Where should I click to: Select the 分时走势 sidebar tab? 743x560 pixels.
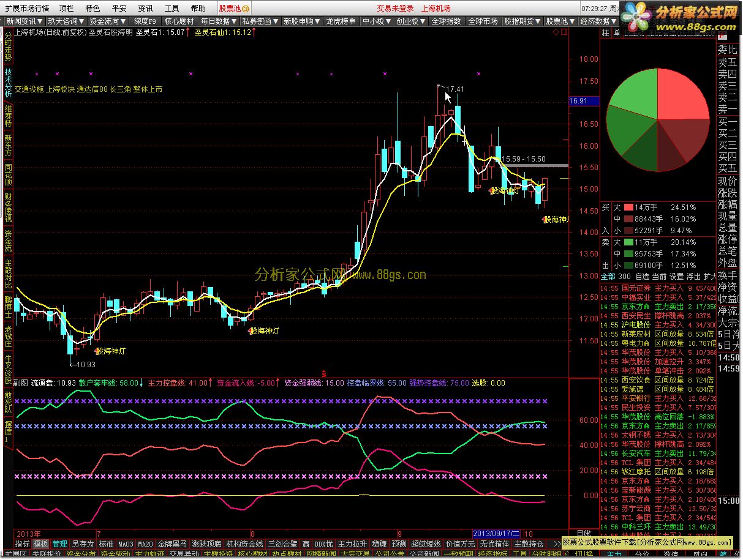coord(8,47)
